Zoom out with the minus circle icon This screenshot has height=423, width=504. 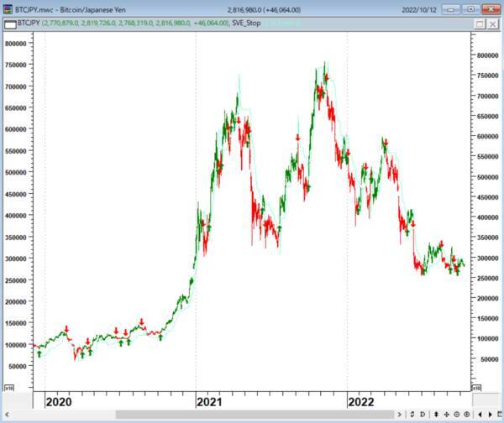[456, 415]
